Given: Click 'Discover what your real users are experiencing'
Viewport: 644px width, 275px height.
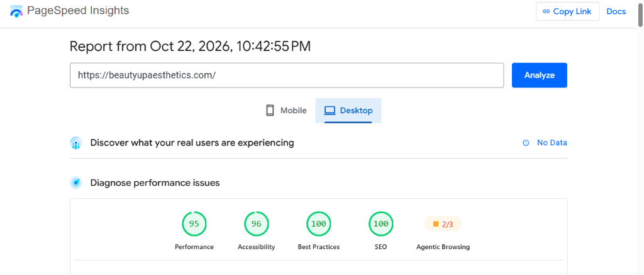Looking at the screenshot, I should (192, 143).
